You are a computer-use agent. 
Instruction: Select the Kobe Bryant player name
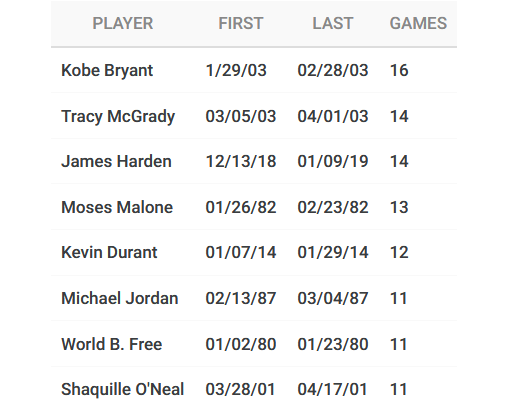pyautogui.click(x=107, y=71)
